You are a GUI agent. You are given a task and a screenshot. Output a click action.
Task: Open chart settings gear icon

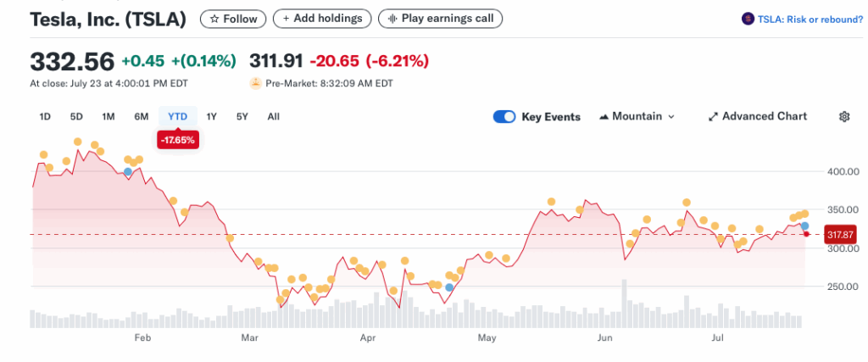click(x=843, y=117)
